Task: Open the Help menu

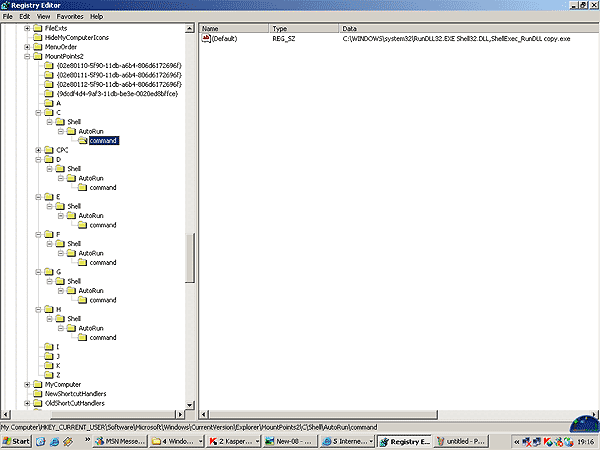Action: coord(96,16)
